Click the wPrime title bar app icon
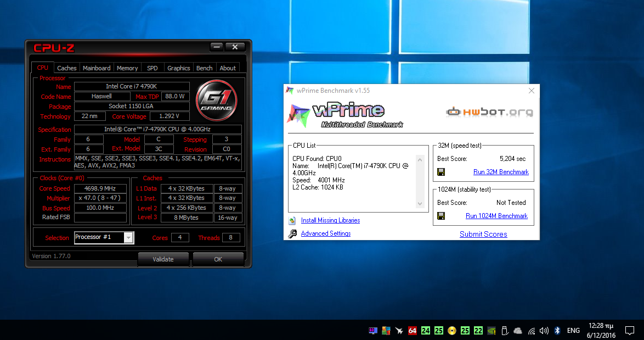 coord(290,91)
